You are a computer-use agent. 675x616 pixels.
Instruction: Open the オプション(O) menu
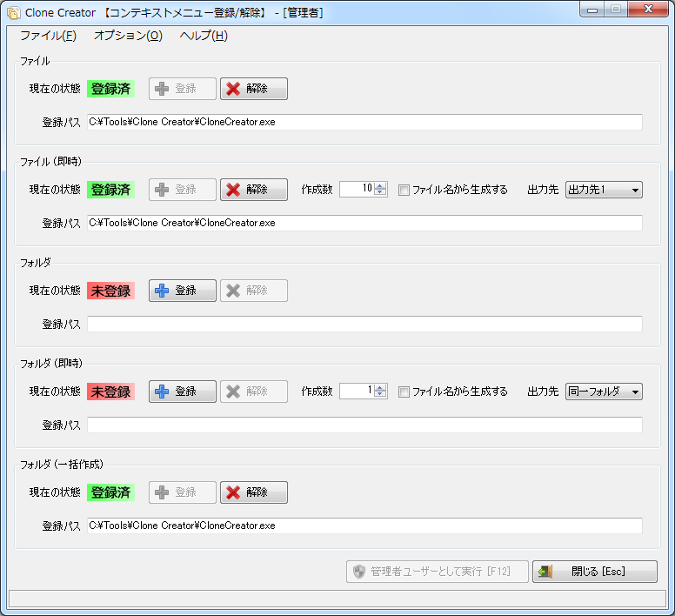128,36
